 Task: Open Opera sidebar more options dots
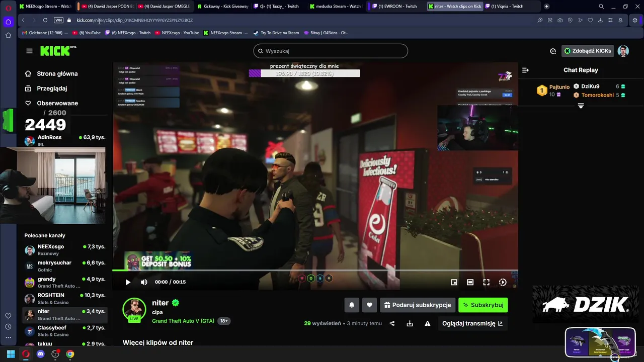click(8, 337)
